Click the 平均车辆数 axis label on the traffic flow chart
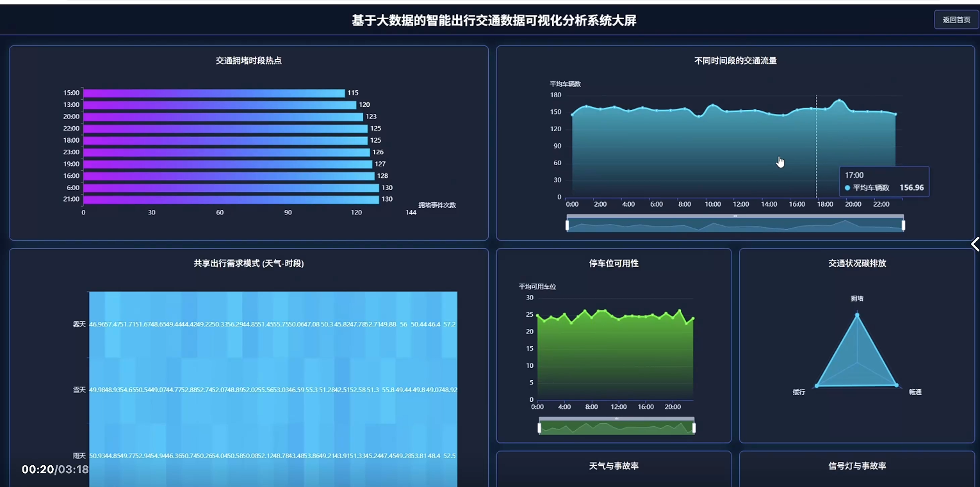The height and width of the screenshot is (487, 980). click(565, 84)
